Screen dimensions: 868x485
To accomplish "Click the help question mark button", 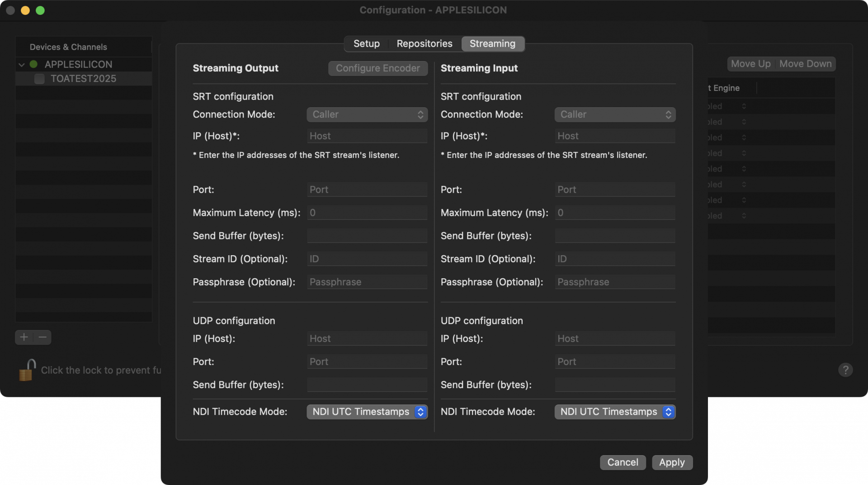I will tap(845, 370).
